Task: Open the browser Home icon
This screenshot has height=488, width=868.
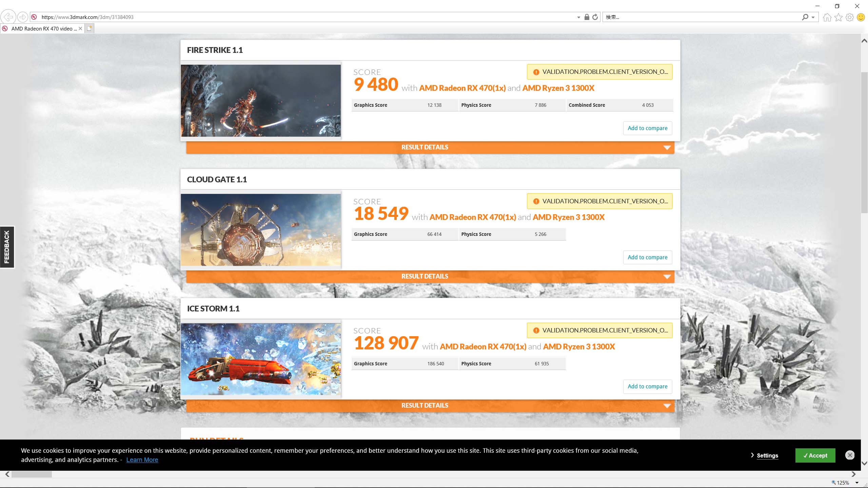Action: point(827,17)
